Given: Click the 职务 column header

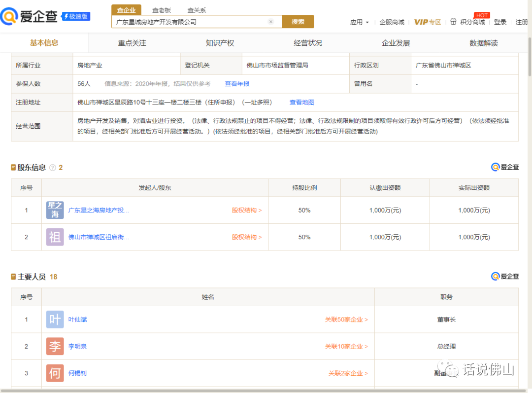Looking at the screenshot, I should click(446, 297).
